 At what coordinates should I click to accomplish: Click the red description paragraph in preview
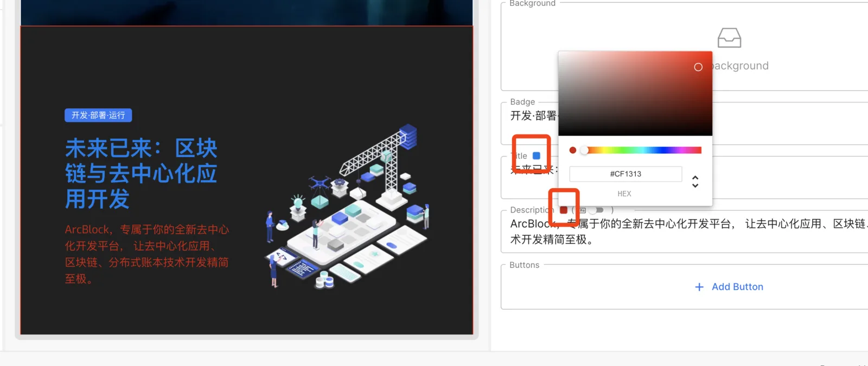pos(147,254)
